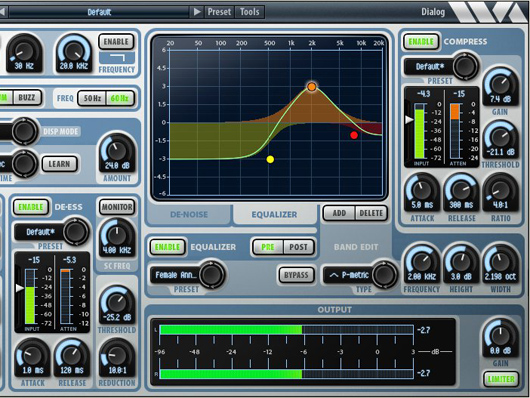Set equalizer to POST position
Image resolution: width=530 pixels, height=398 pixels.
[x=298, y=247]
